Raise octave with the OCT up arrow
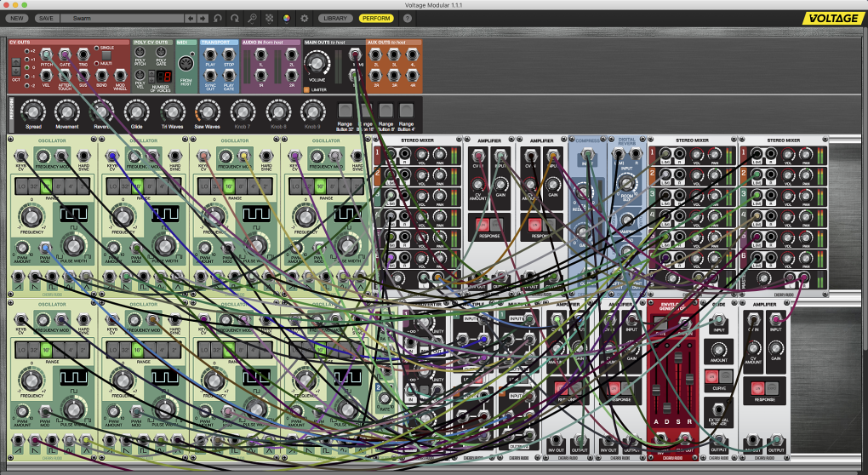This screenshot has width=868, height=475. click(16, 62)
